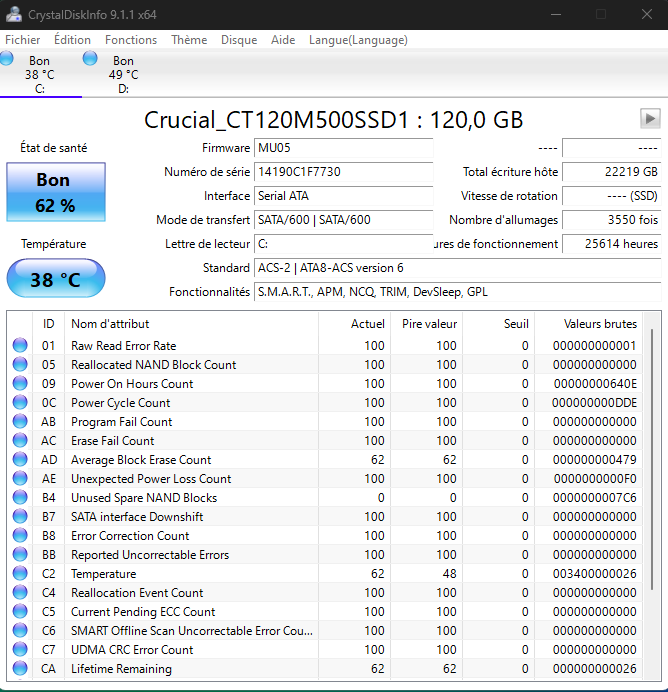The width and height of the screenshot is (668, 692).
Task: Click status orb of Program Fail Count
Action: [x=20, y=421]
